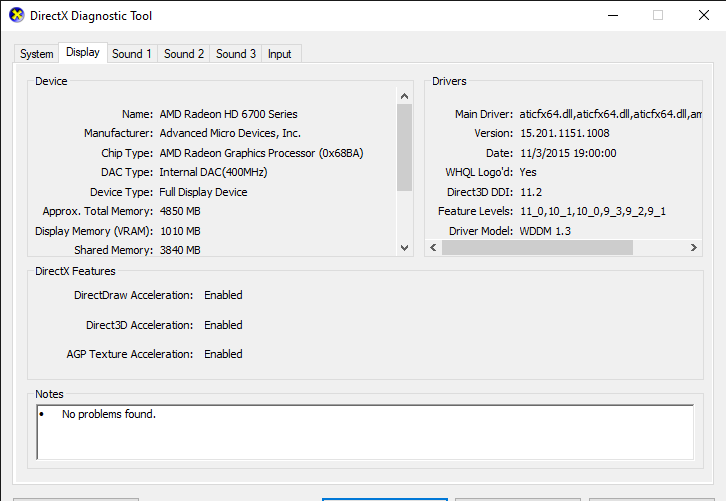Click the Drivers panel horizontal scrollbar thumb

pyautogui.click(x=537, y=248)
